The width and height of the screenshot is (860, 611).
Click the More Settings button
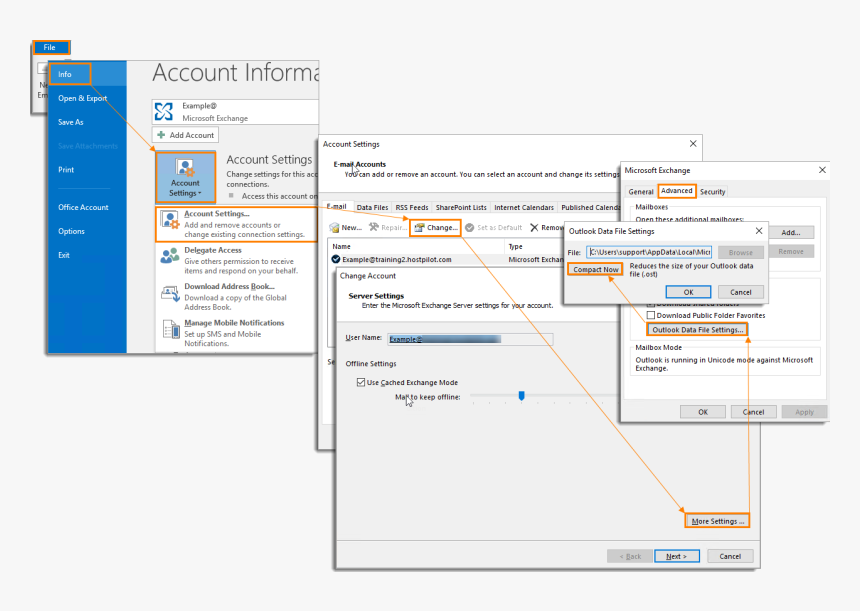717,521
